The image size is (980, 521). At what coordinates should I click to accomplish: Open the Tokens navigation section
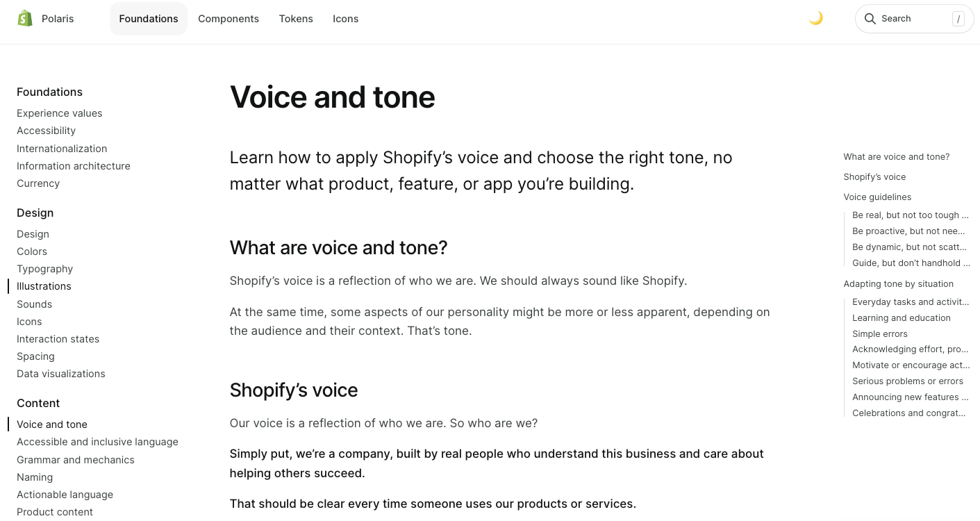pyautogui.click(x=296, y=19)
